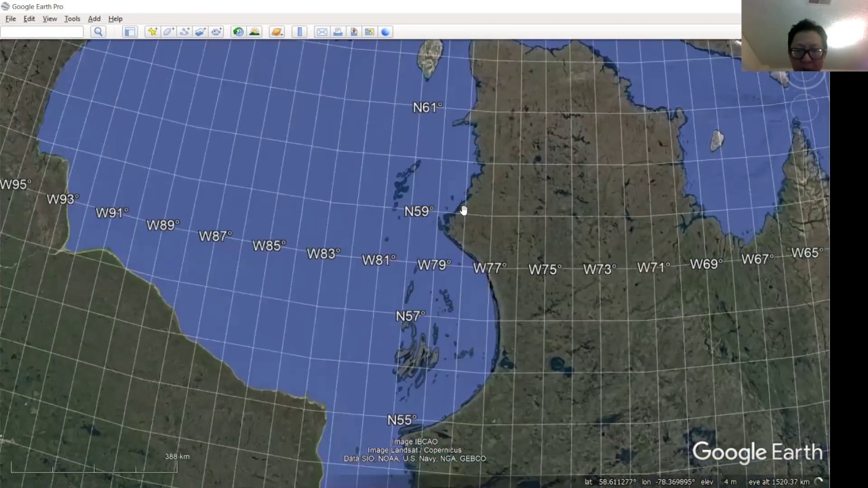
Task: Click the longitude readout in status bar
Action: coord(669,482)
